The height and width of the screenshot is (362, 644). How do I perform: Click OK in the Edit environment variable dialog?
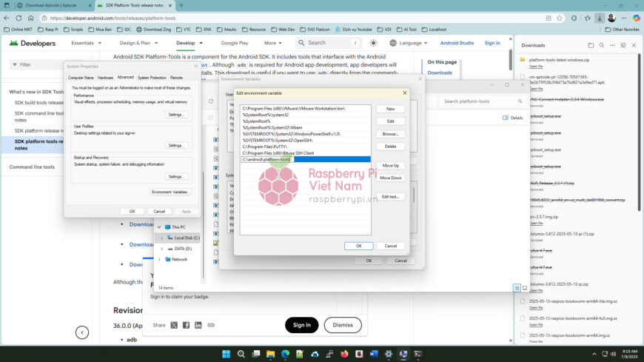tap(358, 246)
